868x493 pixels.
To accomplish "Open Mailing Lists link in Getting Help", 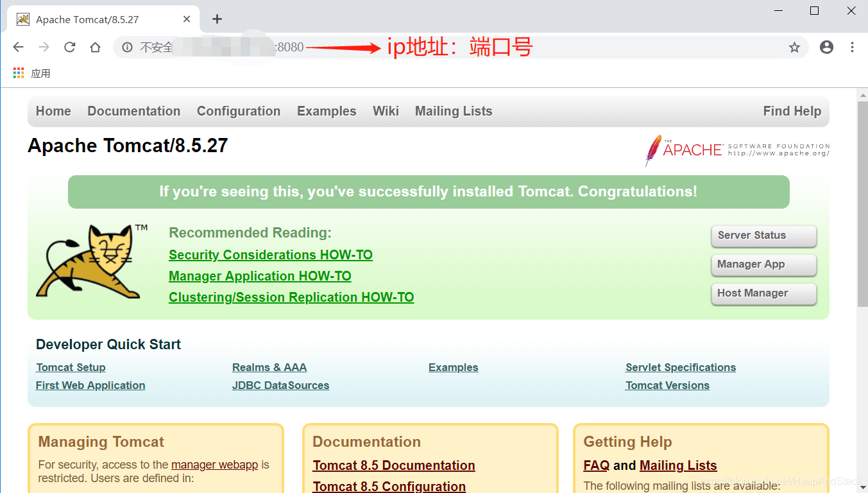I will tap(678, 465).
